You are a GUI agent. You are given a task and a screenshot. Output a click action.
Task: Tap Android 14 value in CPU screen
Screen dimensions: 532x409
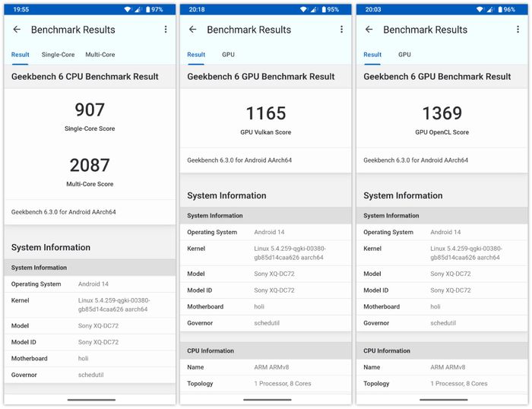(93, 284)
